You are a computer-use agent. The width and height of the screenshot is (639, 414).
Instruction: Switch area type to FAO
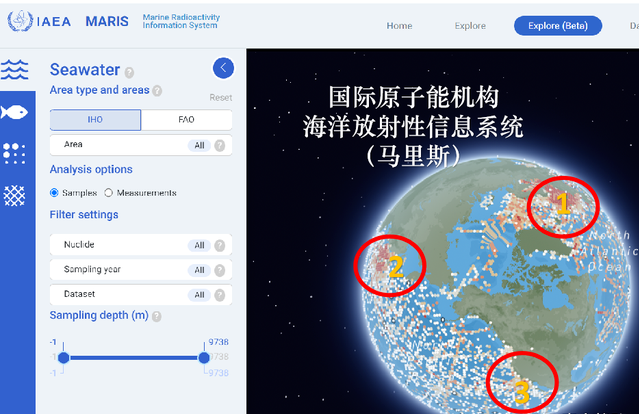[x=187, y=120]
